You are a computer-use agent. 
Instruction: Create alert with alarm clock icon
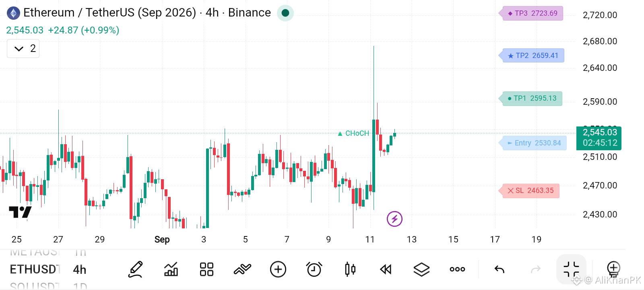(314, 269)
